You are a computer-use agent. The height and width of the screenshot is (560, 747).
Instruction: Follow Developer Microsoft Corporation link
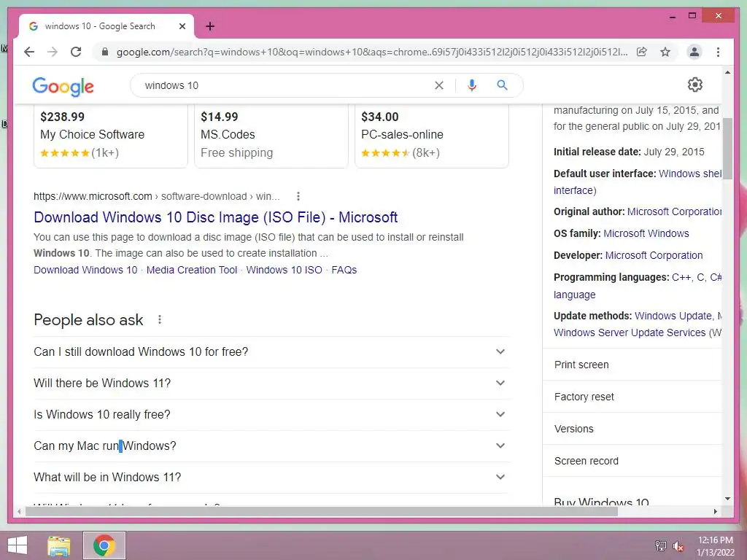(654, 255)
